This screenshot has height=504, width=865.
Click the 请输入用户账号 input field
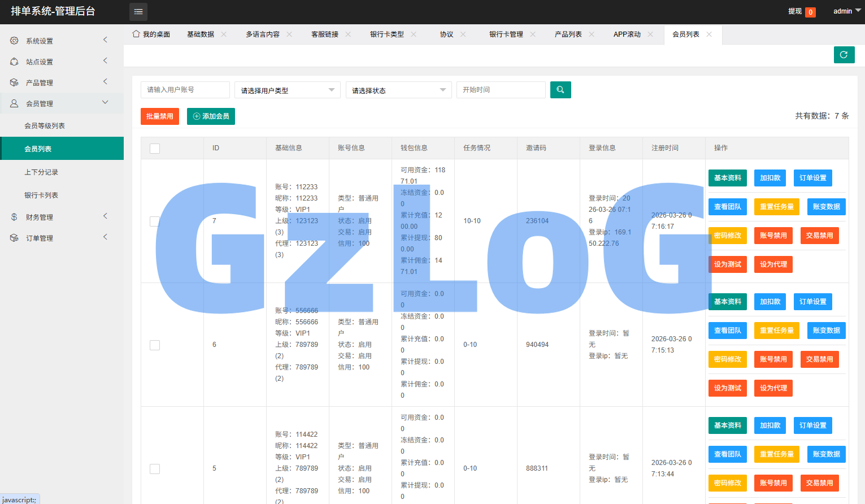(185, 90)
